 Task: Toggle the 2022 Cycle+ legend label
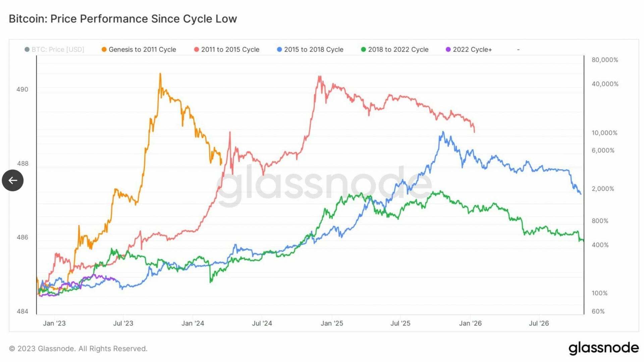[472, 50]
